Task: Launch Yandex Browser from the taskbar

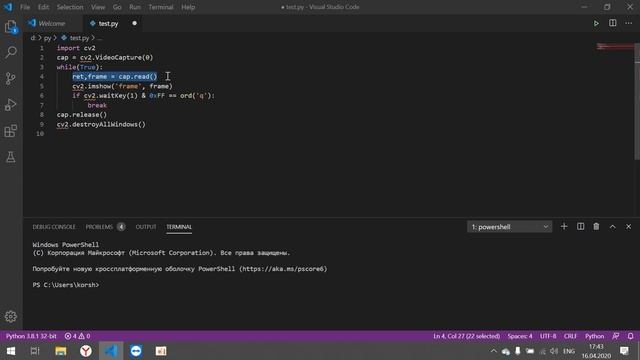Action: [86, 351]
